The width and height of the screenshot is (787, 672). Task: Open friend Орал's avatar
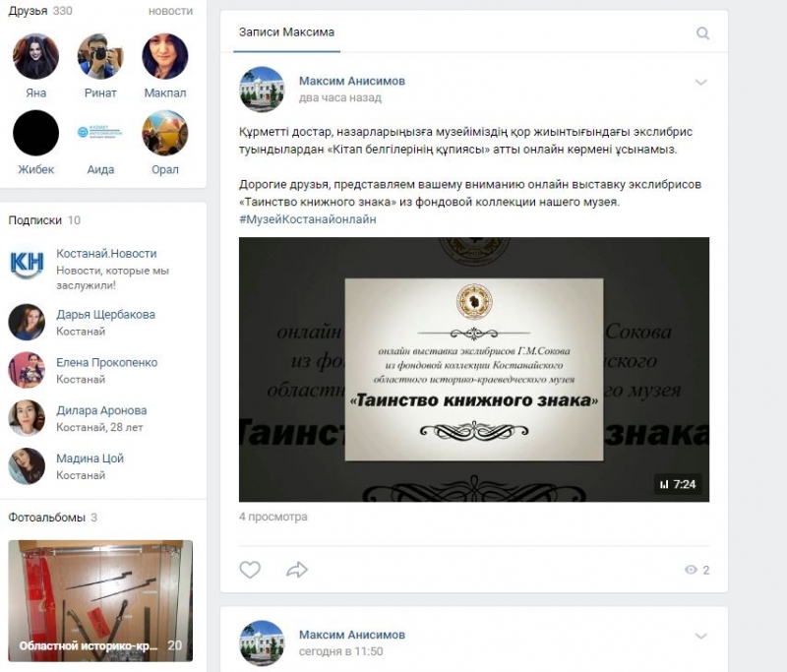tap(165, 133)
